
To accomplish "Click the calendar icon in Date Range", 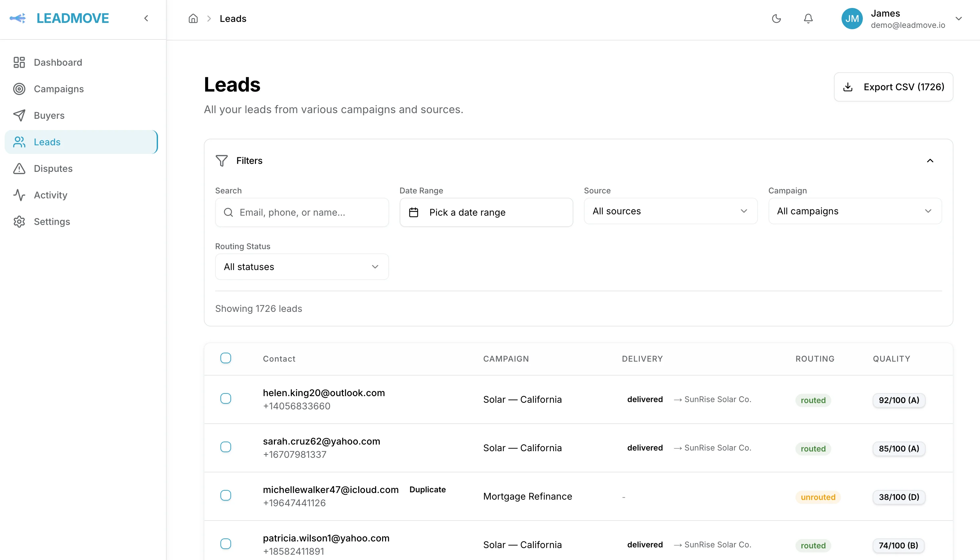I will coord(414,212).
